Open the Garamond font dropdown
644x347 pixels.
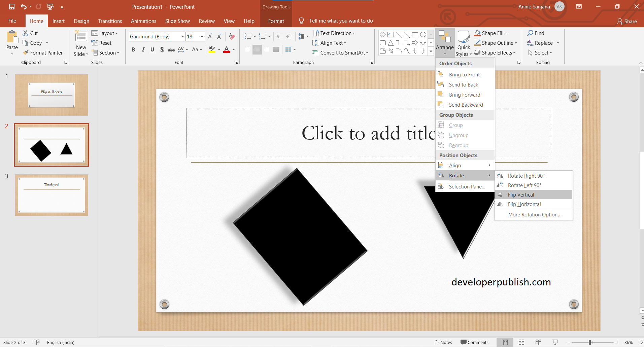point(182,36)
